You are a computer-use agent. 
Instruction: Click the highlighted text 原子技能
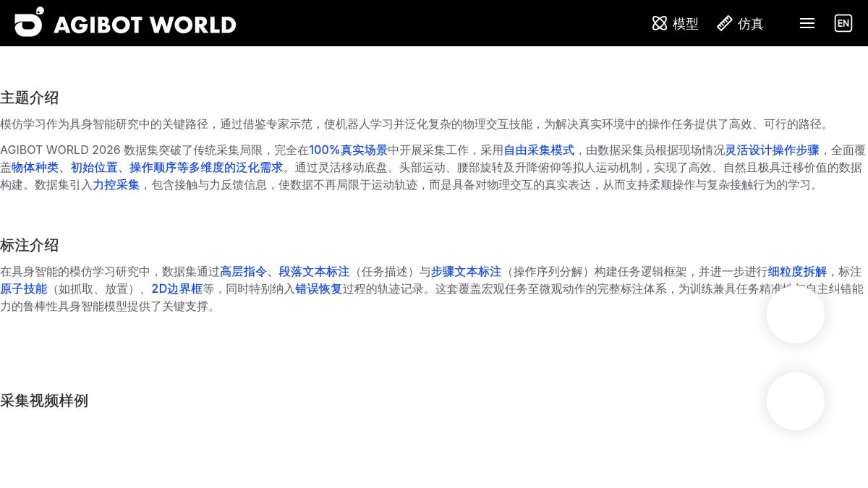tap(23, 288)
